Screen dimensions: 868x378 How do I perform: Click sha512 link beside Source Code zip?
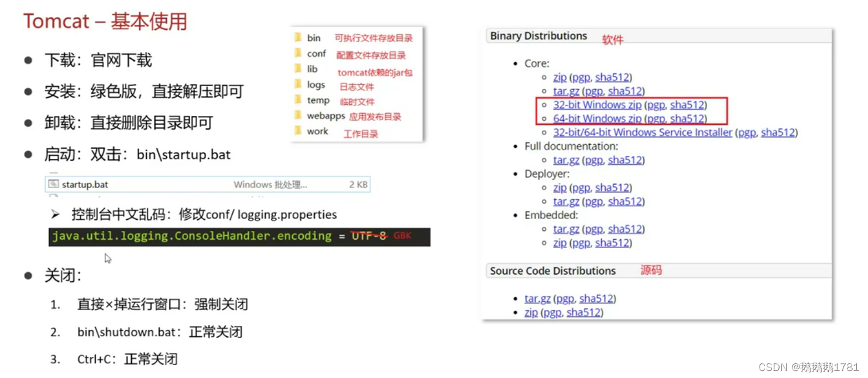(x=583, y=312)
